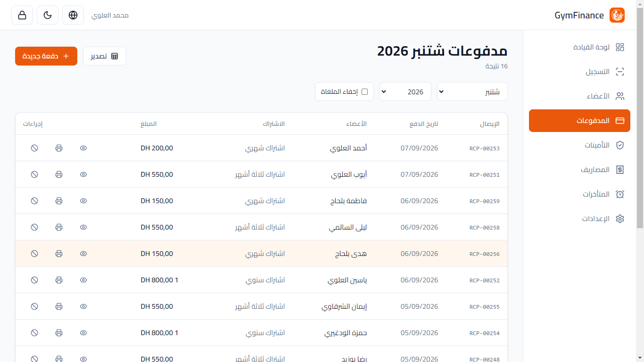Screen dimensions: 644x362
Task: Print receipt RCP-00259
Action: (x=59, y=201)
